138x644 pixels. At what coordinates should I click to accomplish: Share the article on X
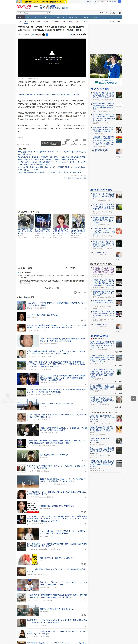[x=43, y=35]
